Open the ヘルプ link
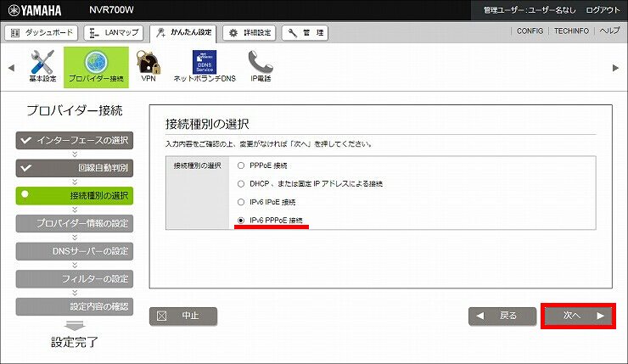 [609, 31]
